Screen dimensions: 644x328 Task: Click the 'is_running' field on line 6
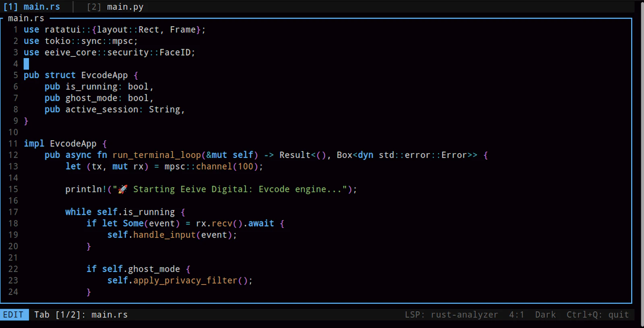coord(91,87)
